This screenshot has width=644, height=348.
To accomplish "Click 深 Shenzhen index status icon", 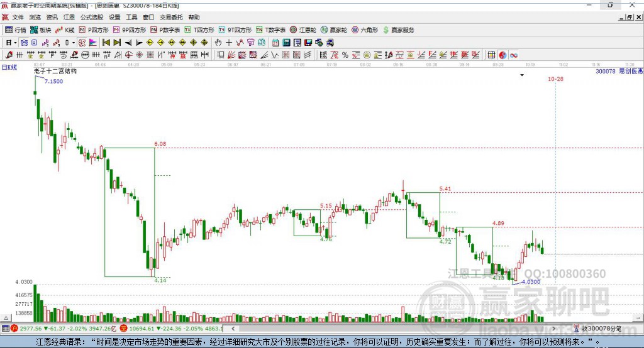I will pos(124,329).
